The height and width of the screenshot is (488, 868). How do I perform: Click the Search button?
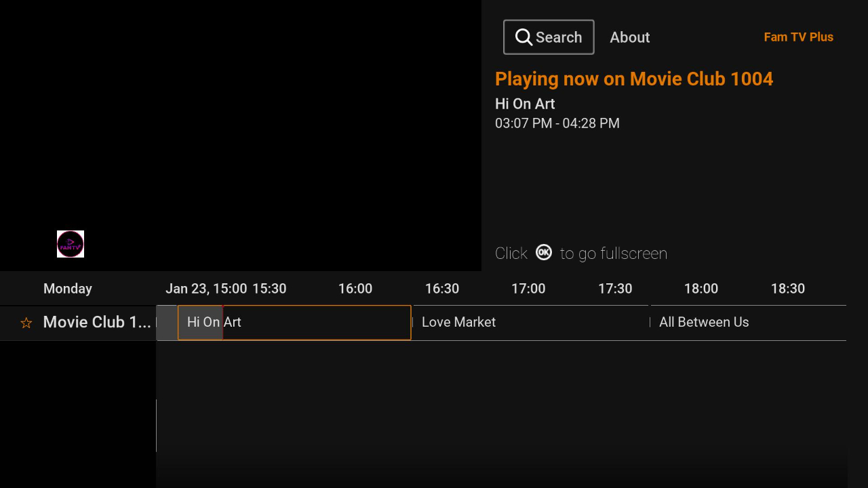pos(548,37)
